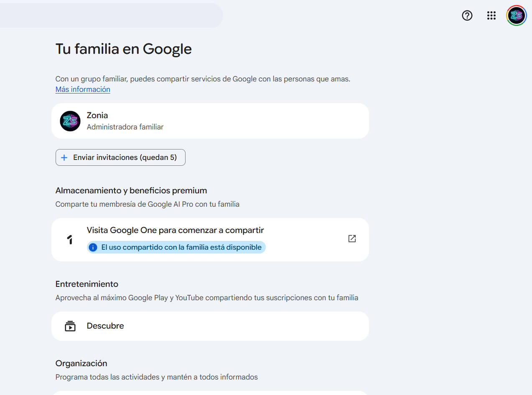Click the partially visible Organización card

(x=210, y=392)
